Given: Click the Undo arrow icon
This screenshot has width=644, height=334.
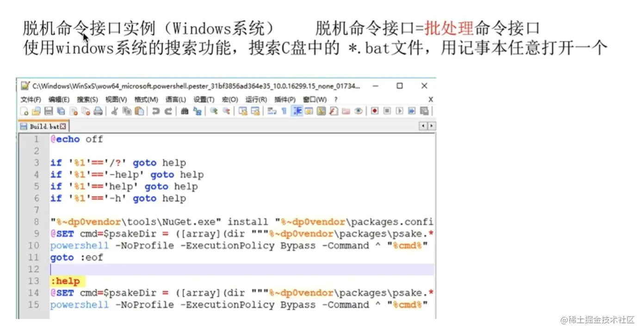Looking at the screenshot, I should (x=156, y=111).
